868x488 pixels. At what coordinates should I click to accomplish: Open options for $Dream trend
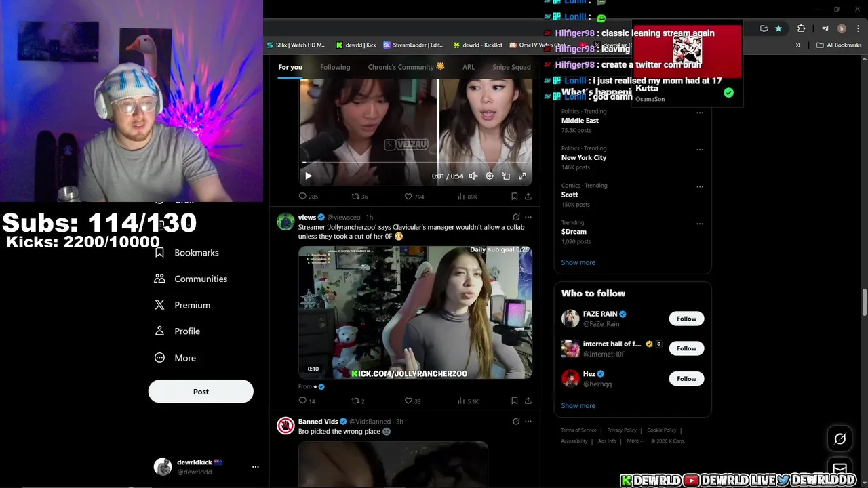point(700,224)
